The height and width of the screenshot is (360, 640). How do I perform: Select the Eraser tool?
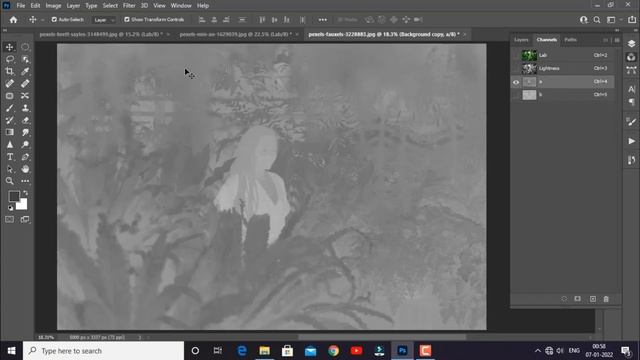click(25, 120)
